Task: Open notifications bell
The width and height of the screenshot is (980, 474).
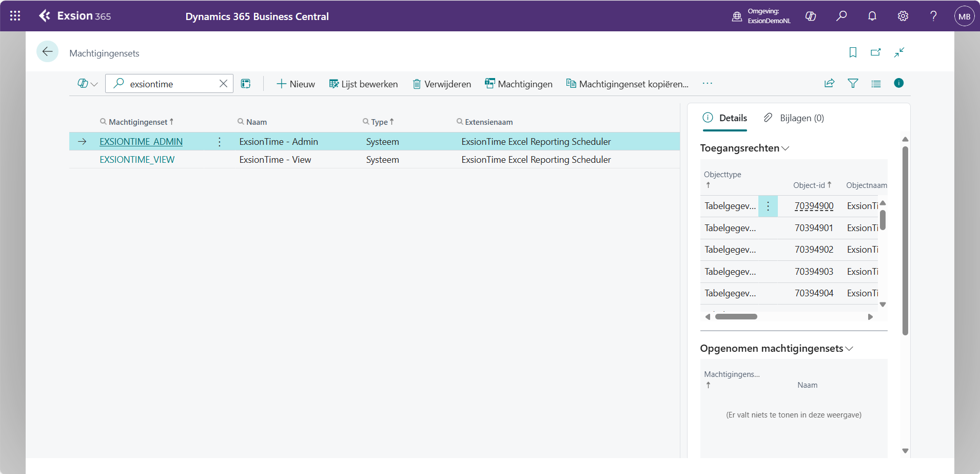Action: pos(872,16)
